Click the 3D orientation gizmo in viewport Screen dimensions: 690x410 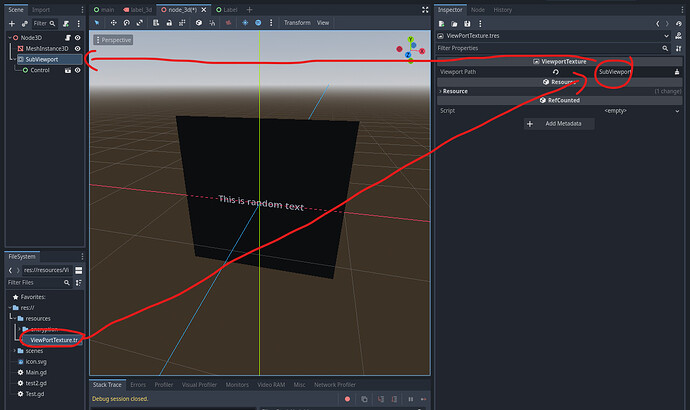(412, 50)
